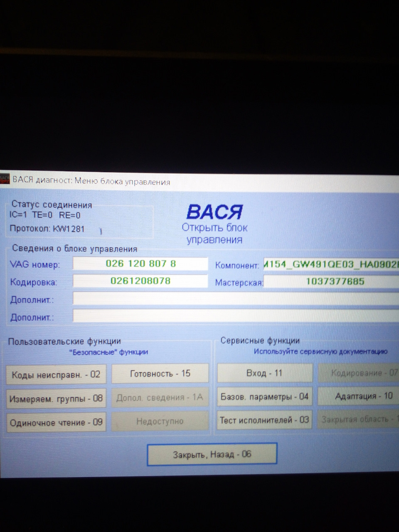399x532 pixels.
Task: Select 'Одиночное чтение - 09' button
Action: [x=56, y=422]
